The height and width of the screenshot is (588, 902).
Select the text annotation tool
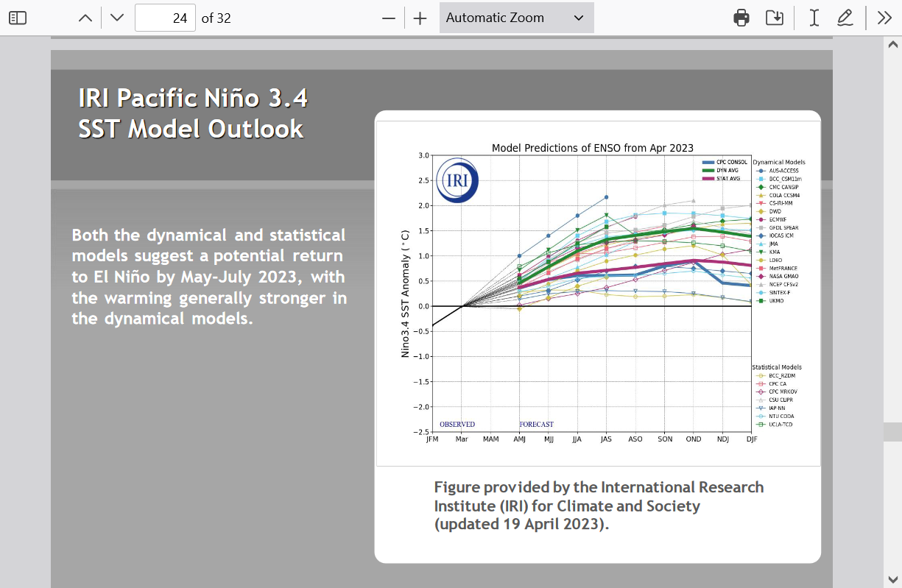[814, 18]
